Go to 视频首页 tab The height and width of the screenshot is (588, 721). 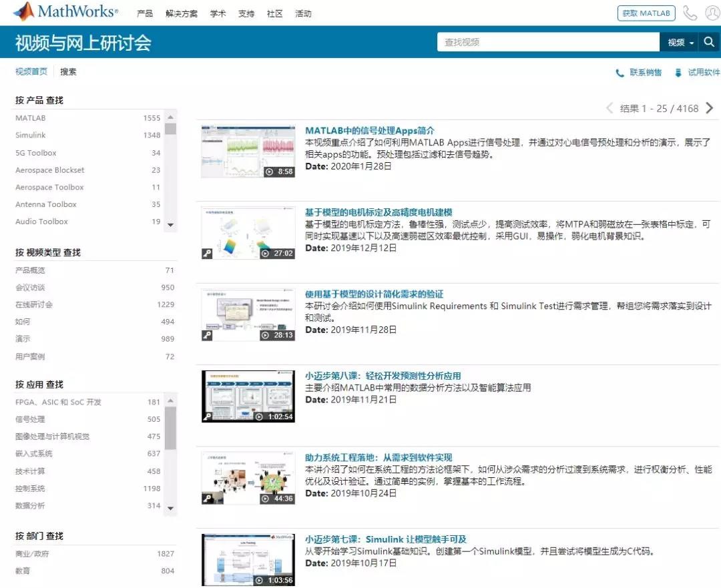(31, 71)
